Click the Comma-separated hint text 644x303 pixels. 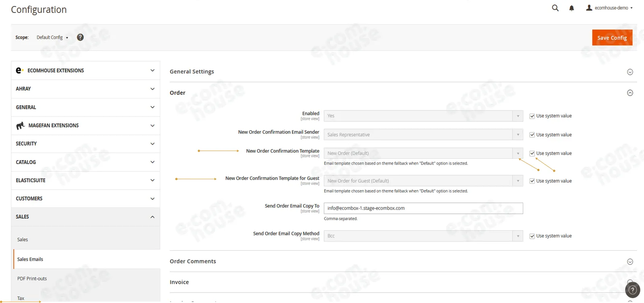click(341, 219)
